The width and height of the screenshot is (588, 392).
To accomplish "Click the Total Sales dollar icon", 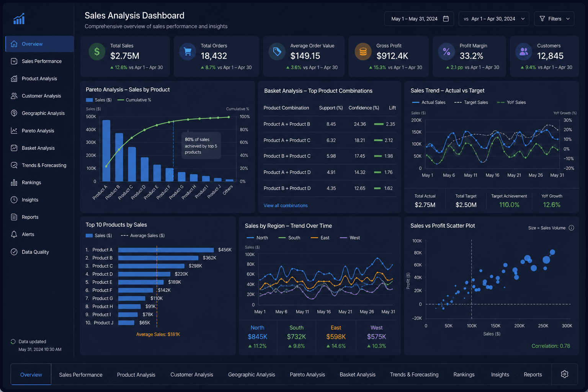I will [97, 52].
